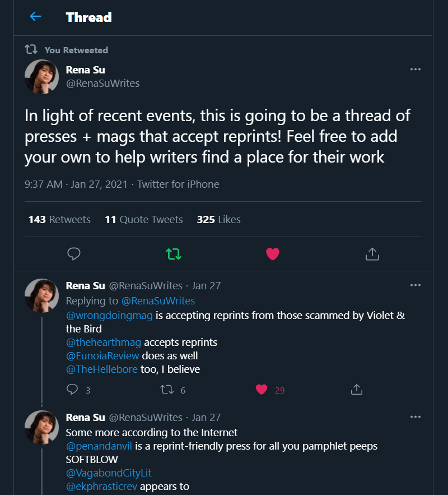
Task: Open more options on second reply
Action: pyautogui.click(x=415, y=417)
